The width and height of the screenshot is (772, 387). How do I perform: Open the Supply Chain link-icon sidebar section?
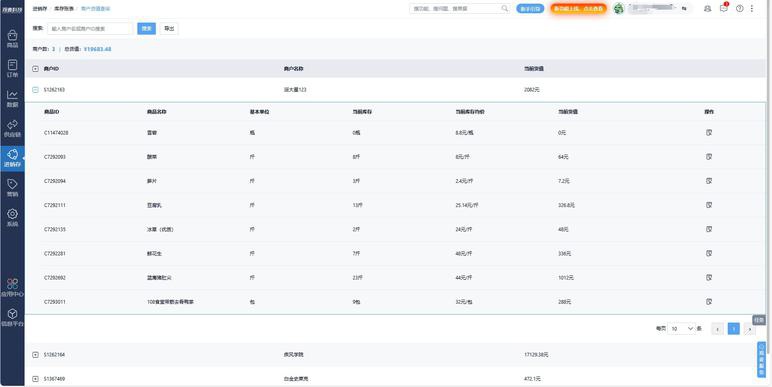click(12, 128)
